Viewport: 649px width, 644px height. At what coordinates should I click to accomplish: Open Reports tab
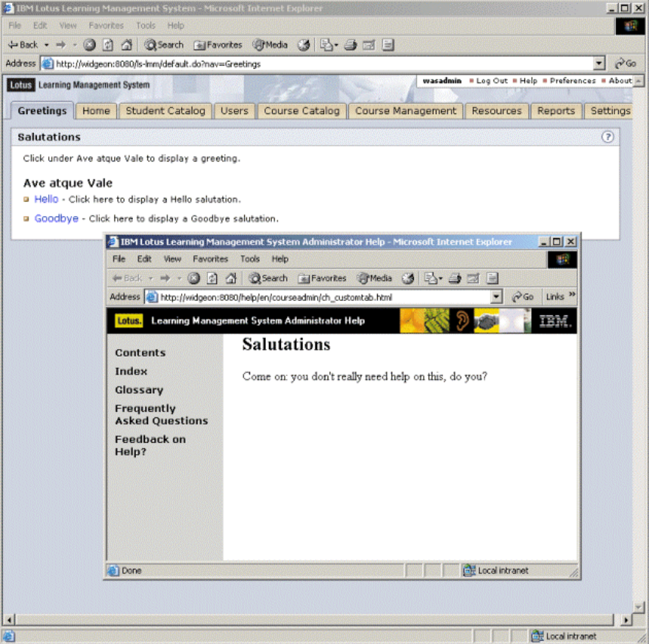[557, 111]
